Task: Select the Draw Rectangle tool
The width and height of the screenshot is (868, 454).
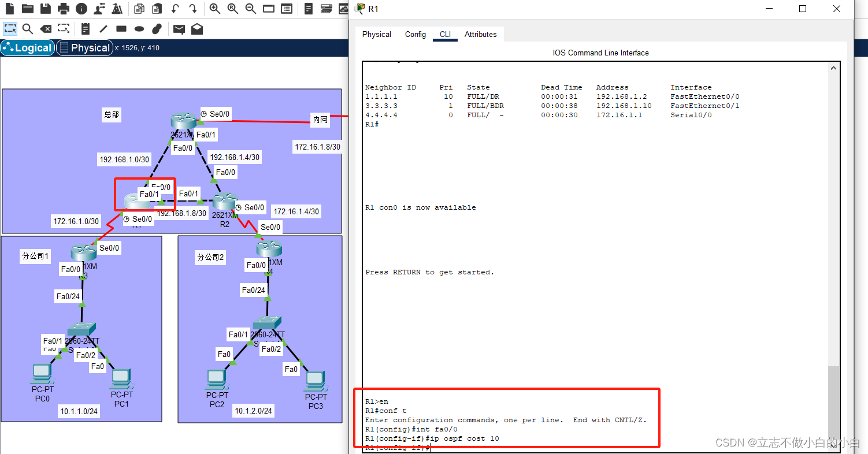Action: click(121, 29)
